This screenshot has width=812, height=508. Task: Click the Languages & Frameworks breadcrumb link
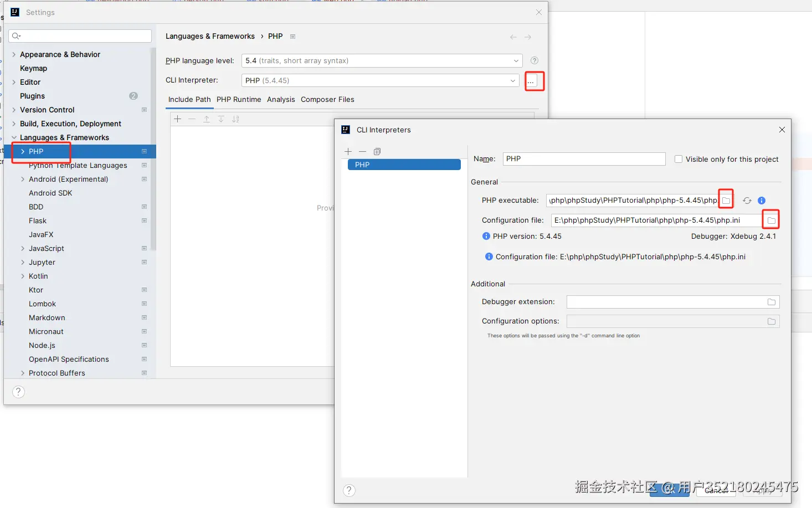(x=210, y=36)
